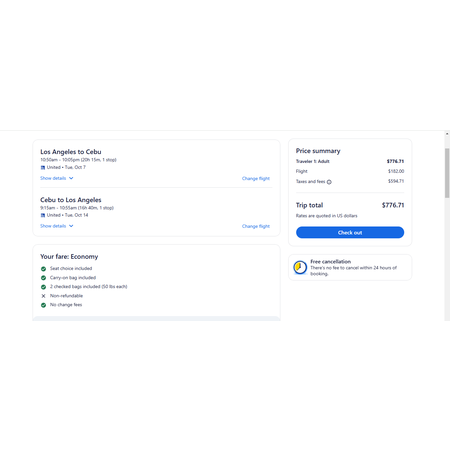The image size is (450, 450).
Task: Click the Check out button
Action: [x=350, y=232]
